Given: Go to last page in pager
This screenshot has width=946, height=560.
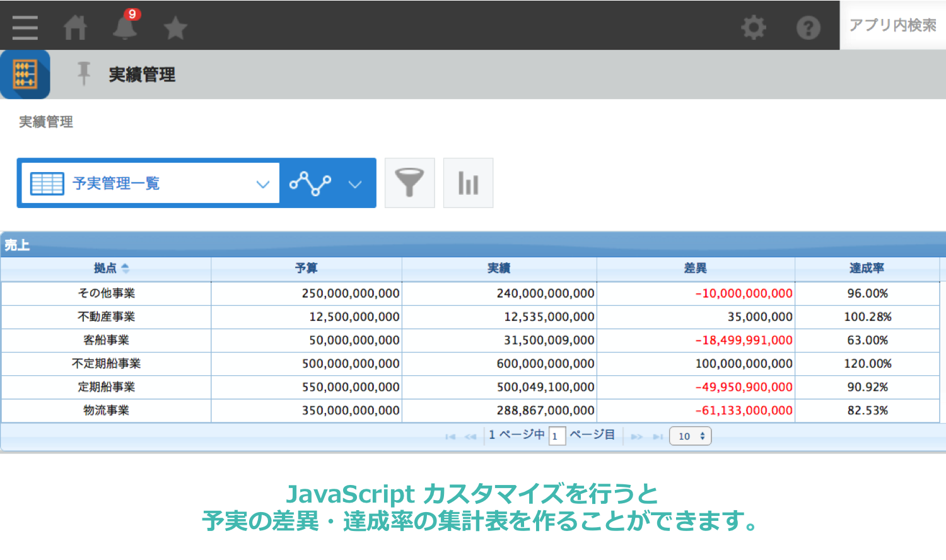Looking at the screenshot, I should point(658,436).
